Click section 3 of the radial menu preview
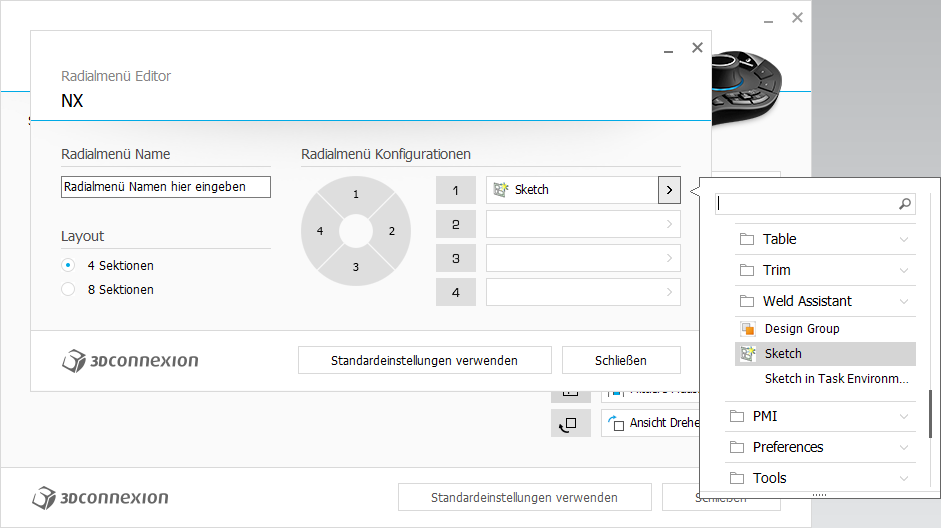Image resolution: width=941 pixels, height=528 pixels. pyautogui.click(x=356, y=267)
